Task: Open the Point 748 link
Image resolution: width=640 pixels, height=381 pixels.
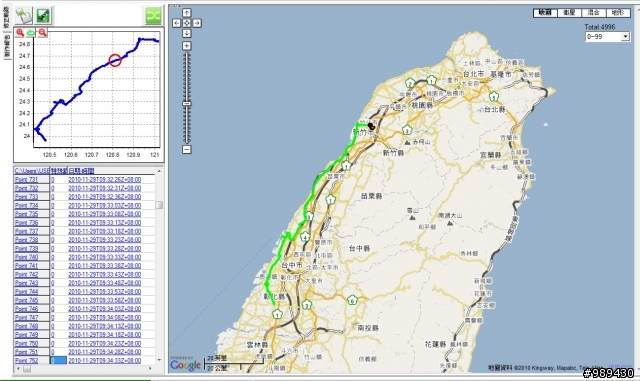Action: [x=26, y=326]
